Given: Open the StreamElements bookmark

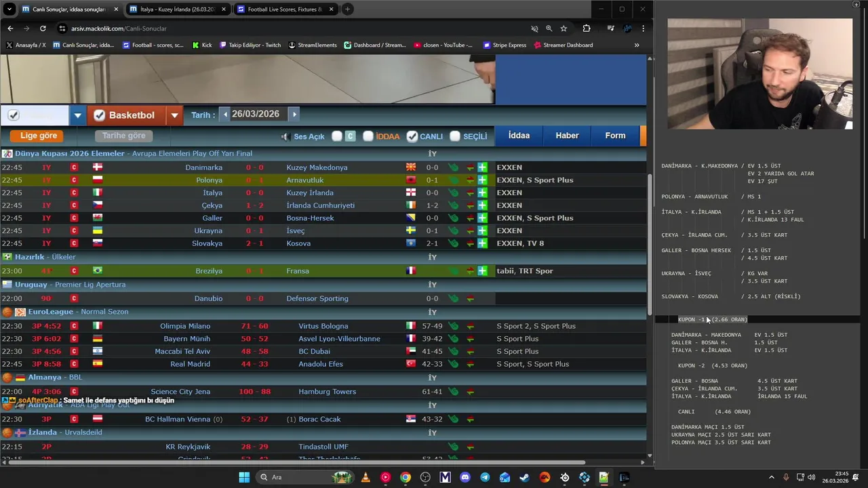Looking at the screenshot, I should (x=313, y=45).
